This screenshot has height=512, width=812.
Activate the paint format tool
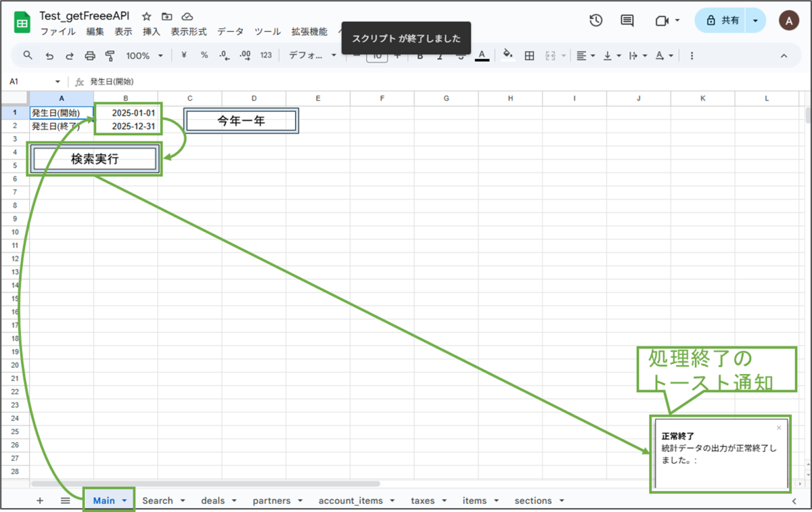coord(110,55)
